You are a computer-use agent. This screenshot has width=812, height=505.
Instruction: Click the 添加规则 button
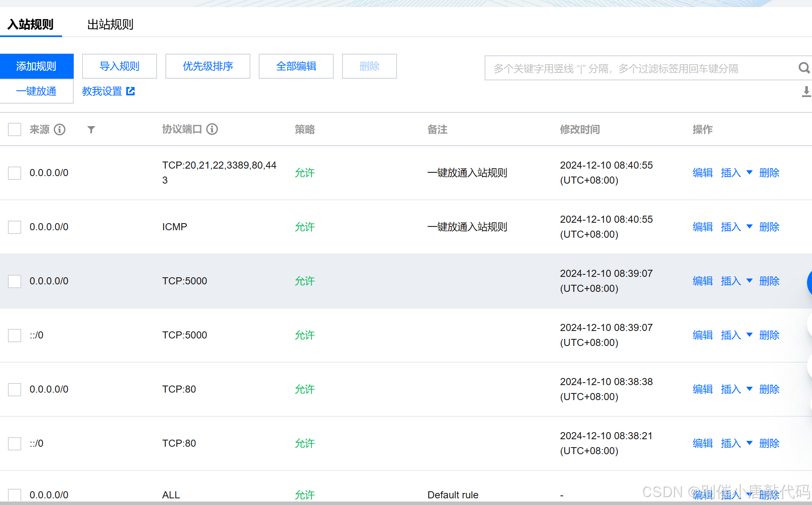(x=36, y=66)
